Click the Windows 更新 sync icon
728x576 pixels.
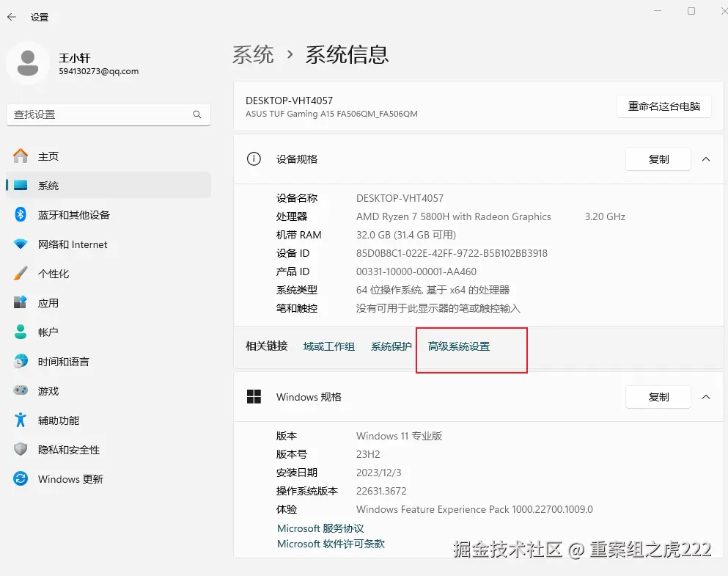tap(21, 478)
